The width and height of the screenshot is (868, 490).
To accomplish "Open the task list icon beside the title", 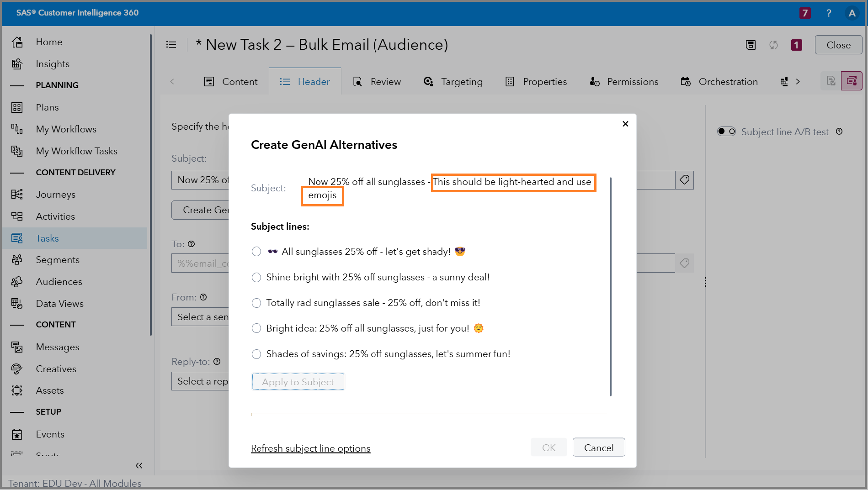I will (x=171, y=44).
